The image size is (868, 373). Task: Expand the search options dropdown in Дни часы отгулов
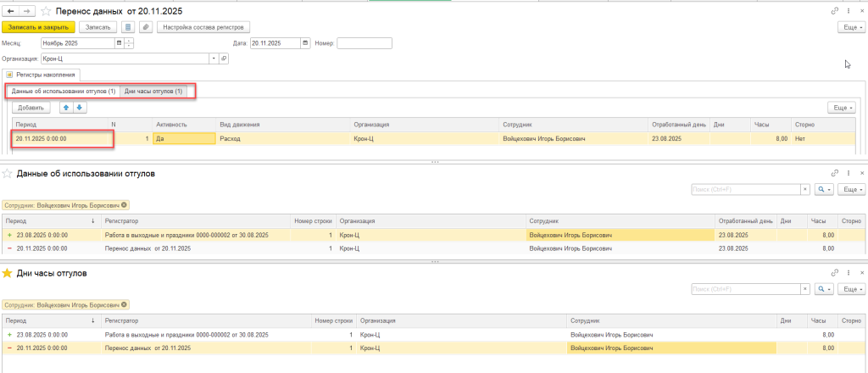point(828,289)
